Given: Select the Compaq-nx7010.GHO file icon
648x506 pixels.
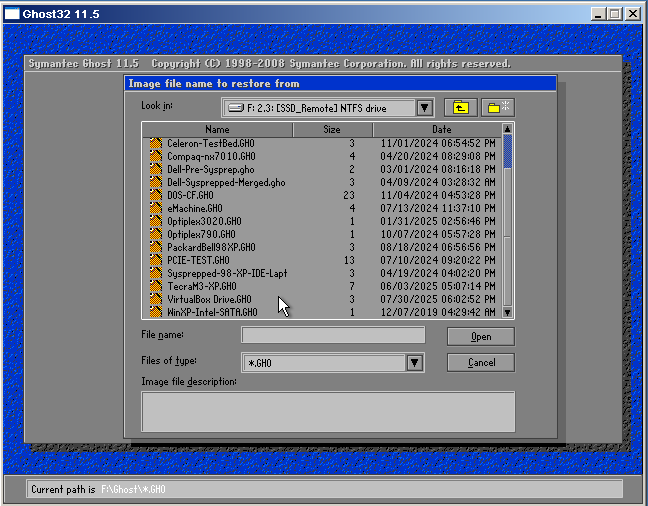Looking at the screenshot, I should (x=155, y=156).
